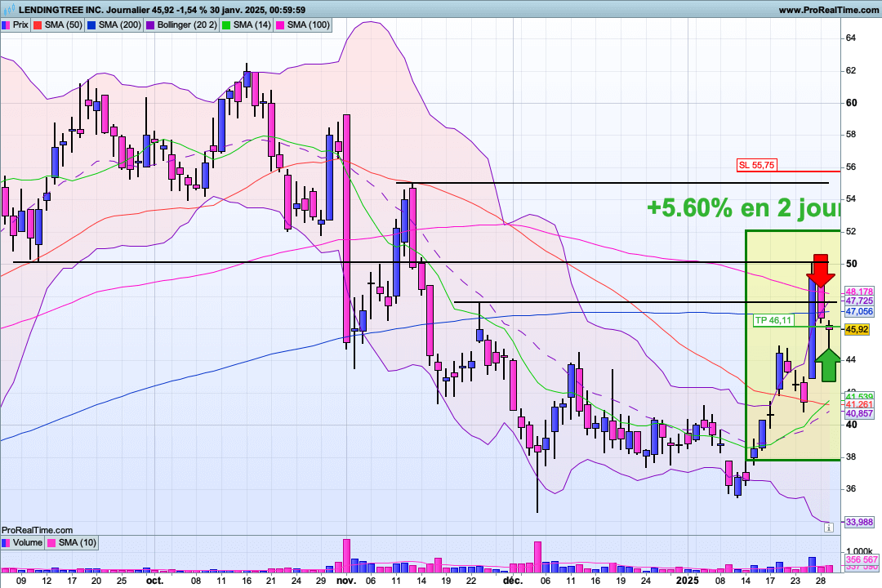Click the 47,725 purple price tag

point(859,301)
